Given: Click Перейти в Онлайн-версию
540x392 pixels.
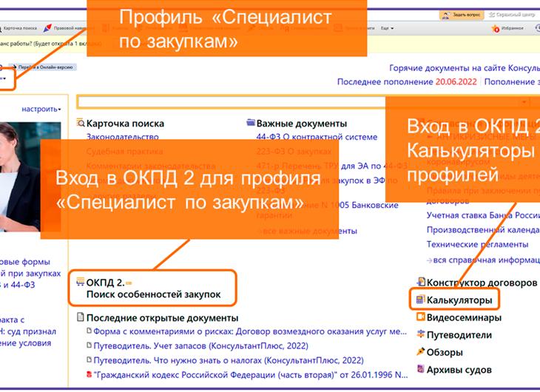Looking at the screenshot, I should (x=42, y=67).
